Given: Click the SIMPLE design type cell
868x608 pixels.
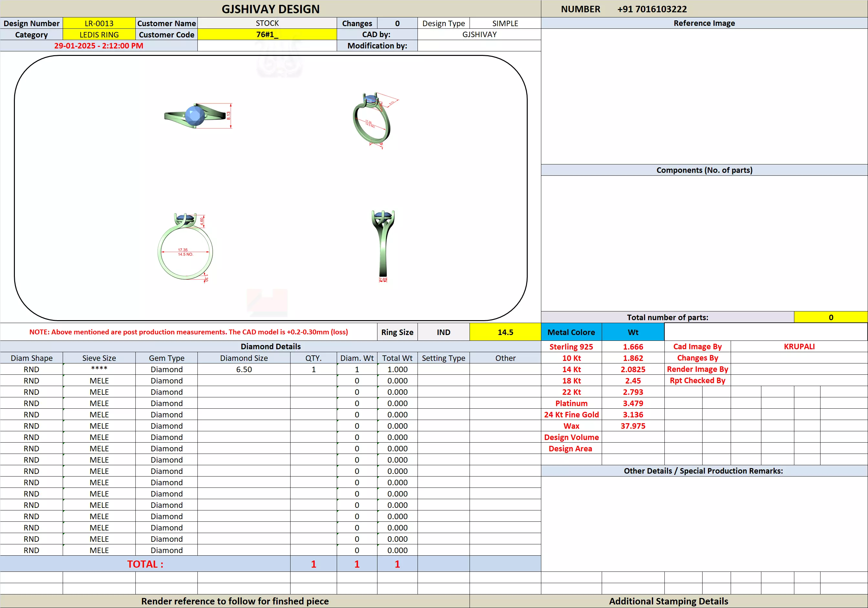Looking at the screenshot, I should (x=505, y=24).
